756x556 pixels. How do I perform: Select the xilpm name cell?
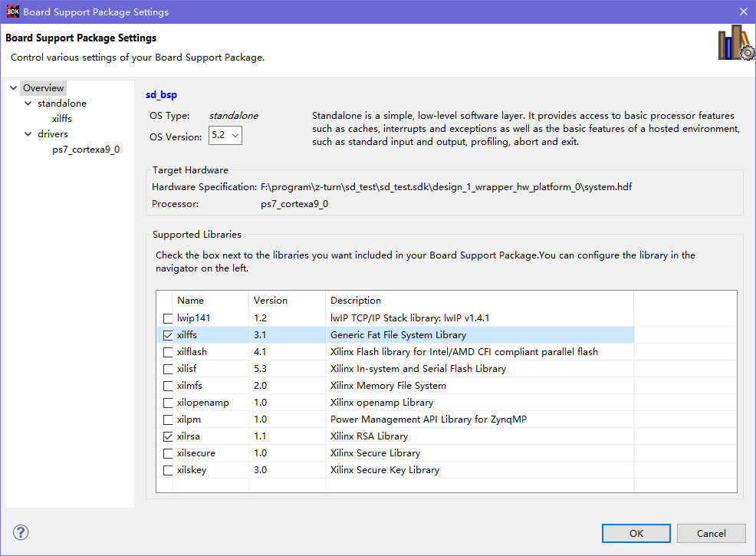click(189, 419)
